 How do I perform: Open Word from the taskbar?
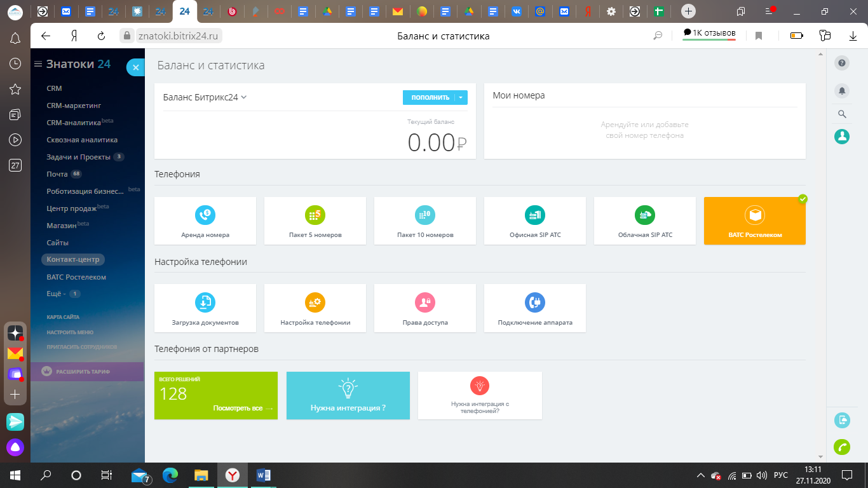click(264, 475)
